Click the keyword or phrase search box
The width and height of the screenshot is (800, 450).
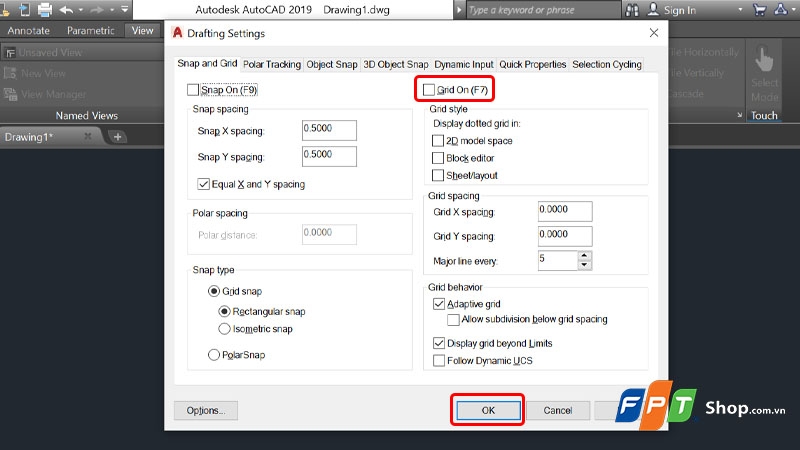[x=542, y=10]
